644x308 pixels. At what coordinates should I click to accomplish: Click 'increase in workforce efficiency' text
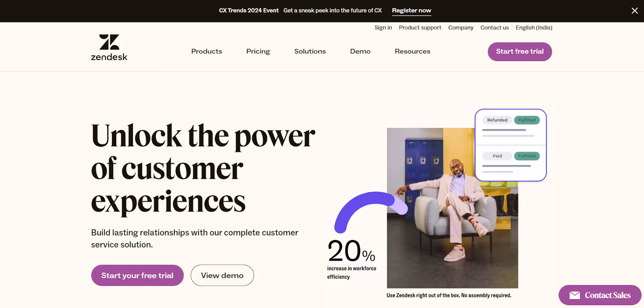pos(351,273)
